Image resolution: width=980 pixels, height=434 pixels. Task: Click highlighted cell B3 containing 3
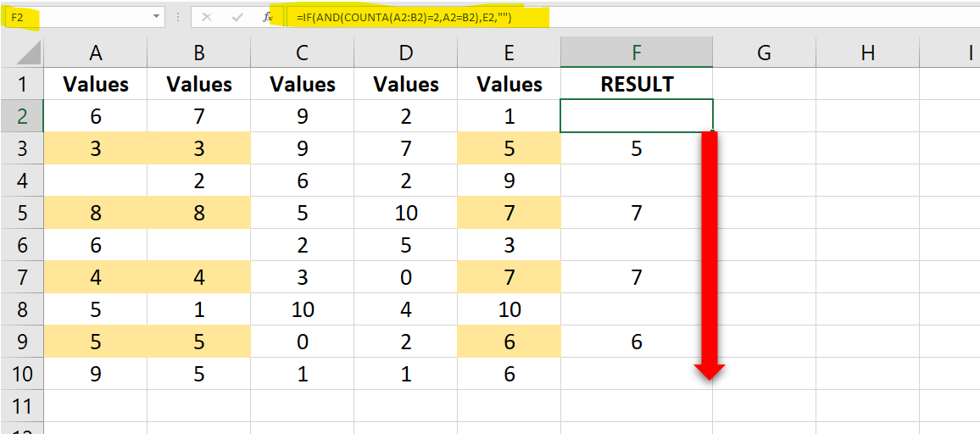click(198, 148)
